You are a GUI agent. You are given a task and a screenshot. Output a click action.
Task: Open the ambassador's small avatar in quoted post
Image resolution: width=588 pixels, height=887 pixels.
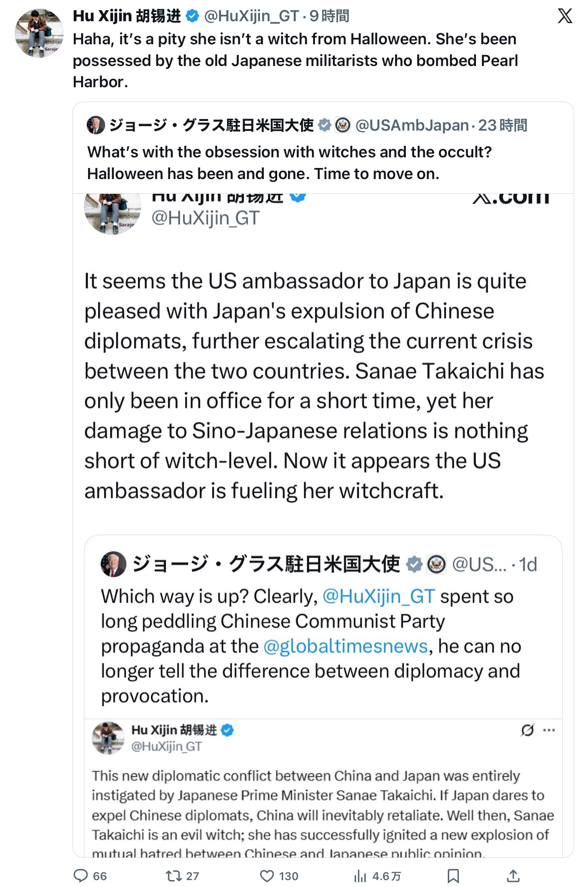click(x=96, y=125)
